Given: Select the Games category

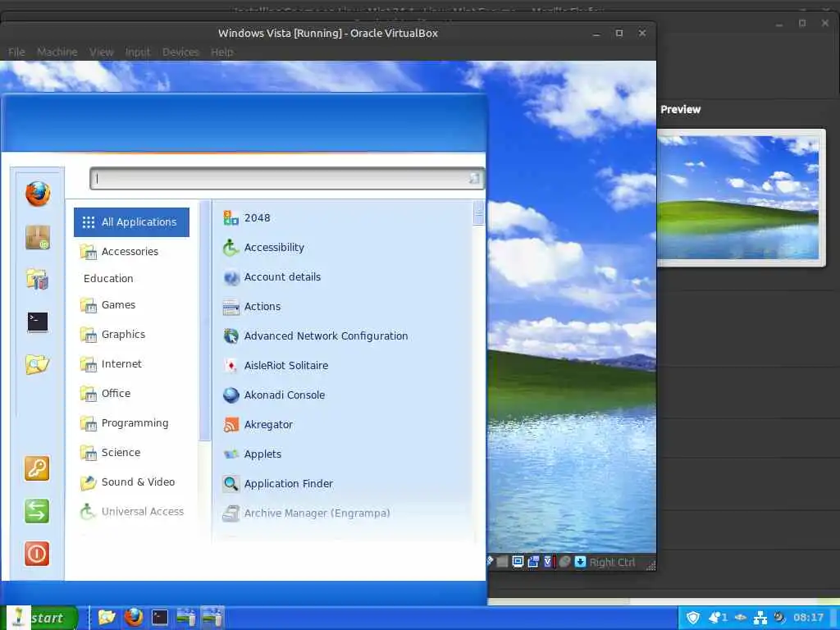Looking at the screenshot, I should pos(131,305).
